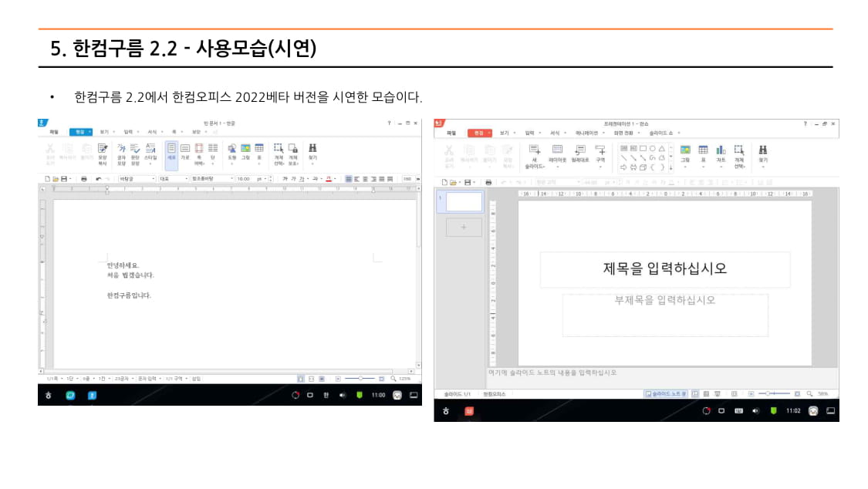Click volume icon in left taskbar
Image resolution: width=868 pixels, height=489 pixels.
coord(342,395)
